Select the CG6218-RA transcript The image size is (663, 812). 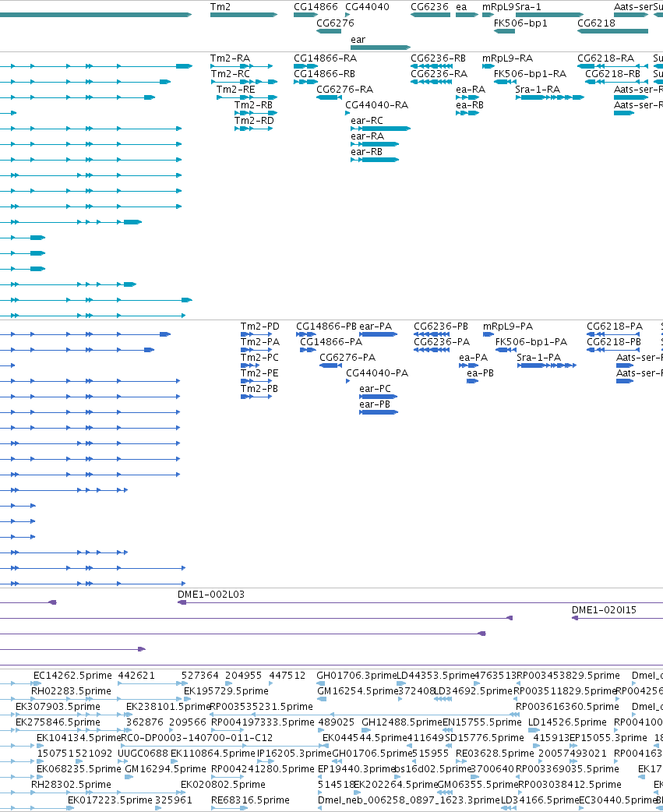(613, 66)
